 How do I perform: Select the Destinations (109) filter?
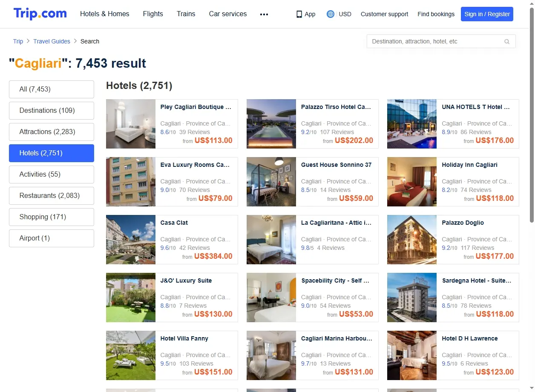[x=52, y=111]
